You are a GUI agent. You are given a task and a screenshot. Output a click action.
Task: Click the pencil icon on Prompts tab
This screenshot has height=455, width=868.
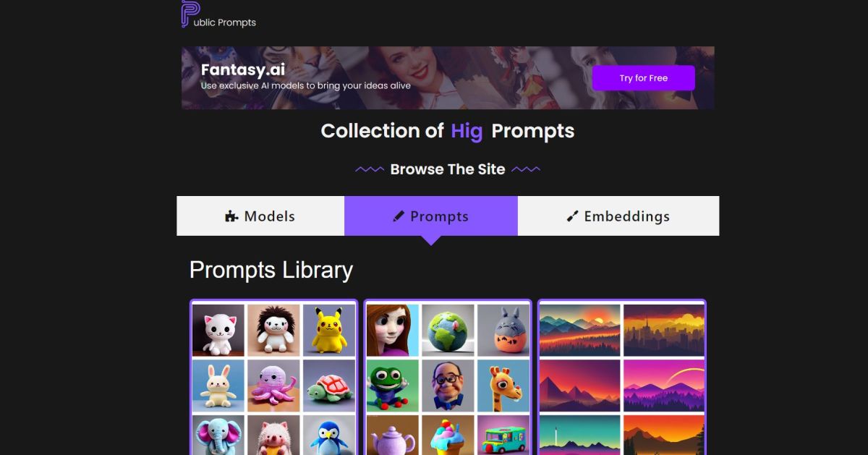[x=398, y=216]
